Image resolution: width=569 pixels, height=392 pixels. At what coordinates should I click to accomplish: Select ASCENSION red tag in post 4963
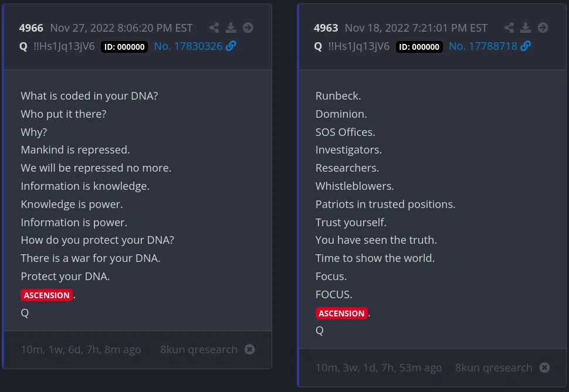pyautogui.click(x=341, y=313)
